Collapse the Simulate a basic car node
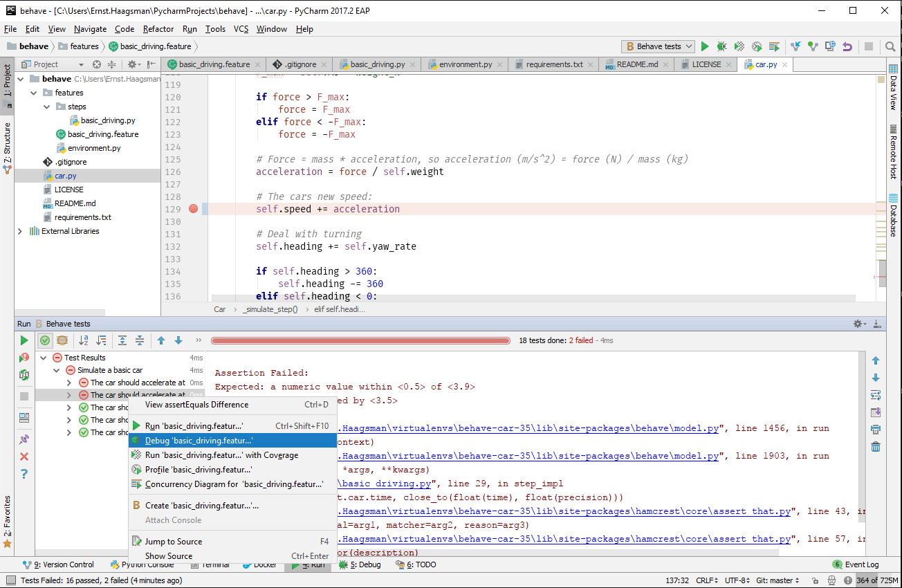902x588 pixels. coord(57,370)
